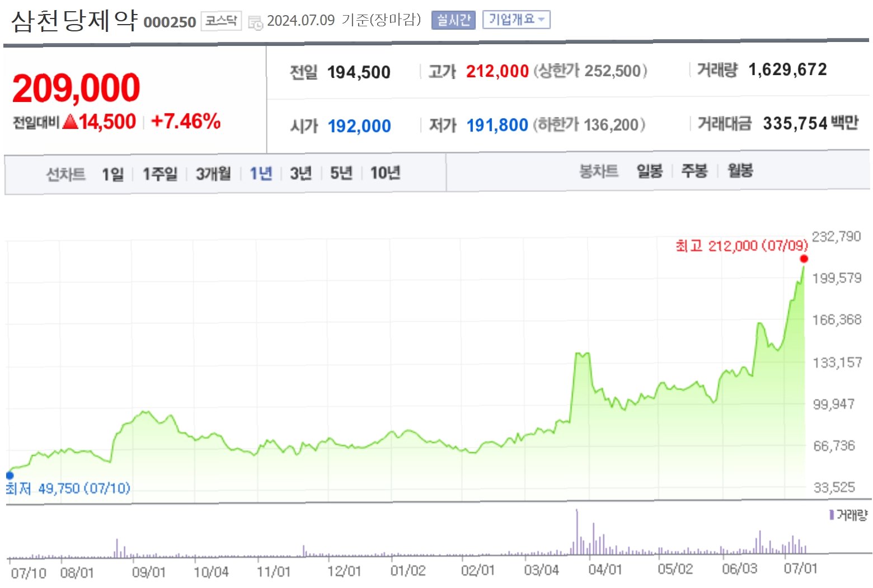The height and width of the screenshot is (588, 873).
Task: Select the 1년 chart range
Action: [x=261, y=174]
